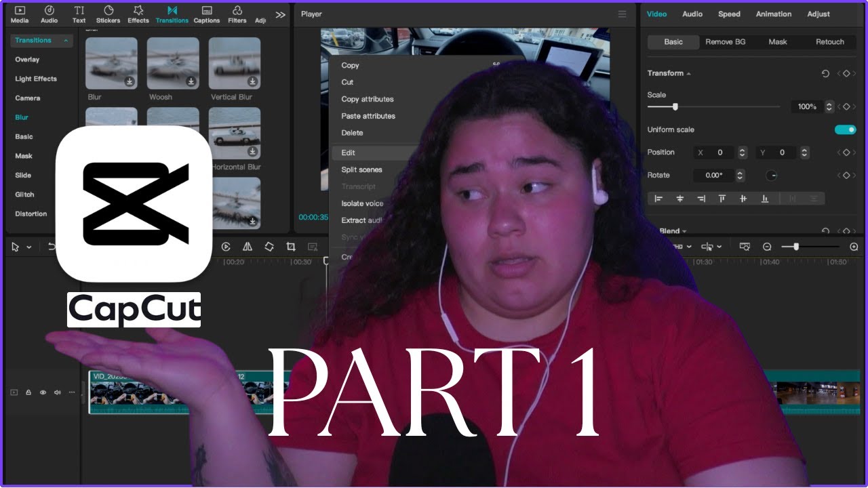
Task: Collapse the Transform section
Action: coord(689,73)
